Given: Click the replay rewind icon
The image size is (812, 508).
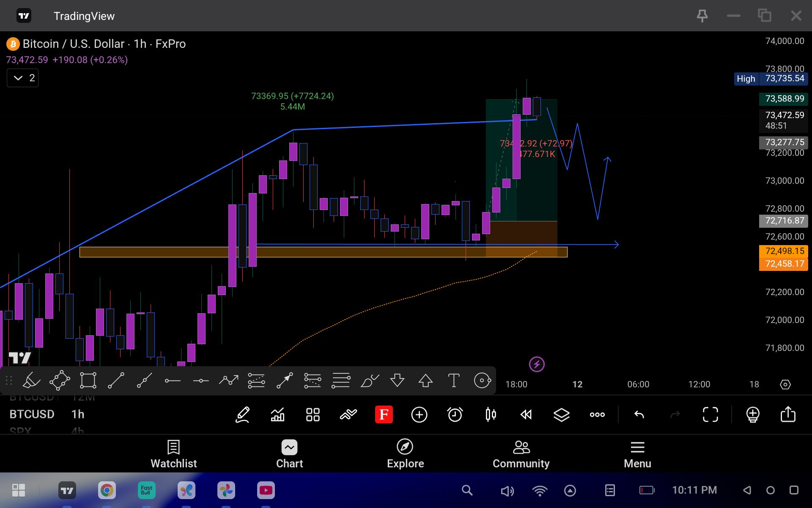Looking at the screenshot, I should tap(526, 414).
